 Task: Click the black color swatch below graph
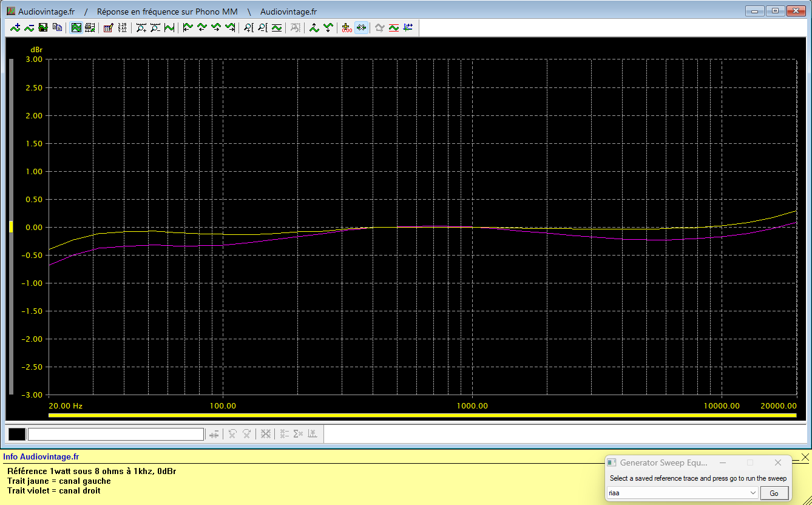point(17,434)
